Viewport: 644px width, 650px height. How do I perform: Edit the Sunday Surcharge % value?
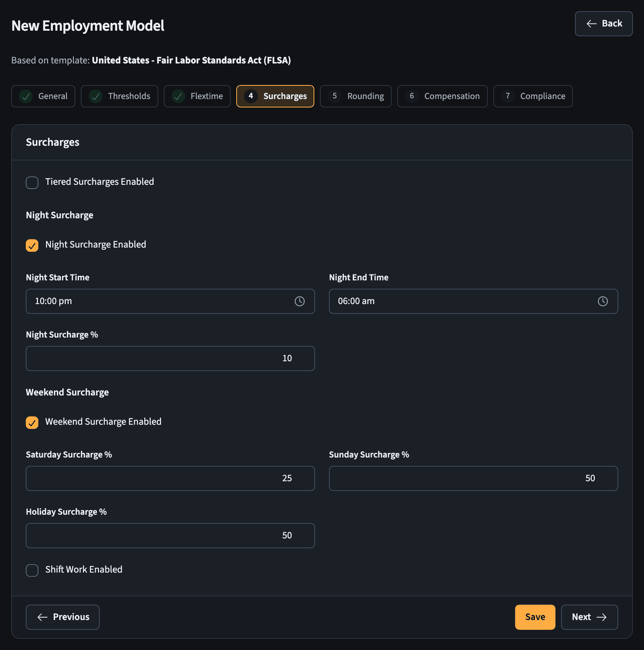pyautogui.click(x=473, y=478)
